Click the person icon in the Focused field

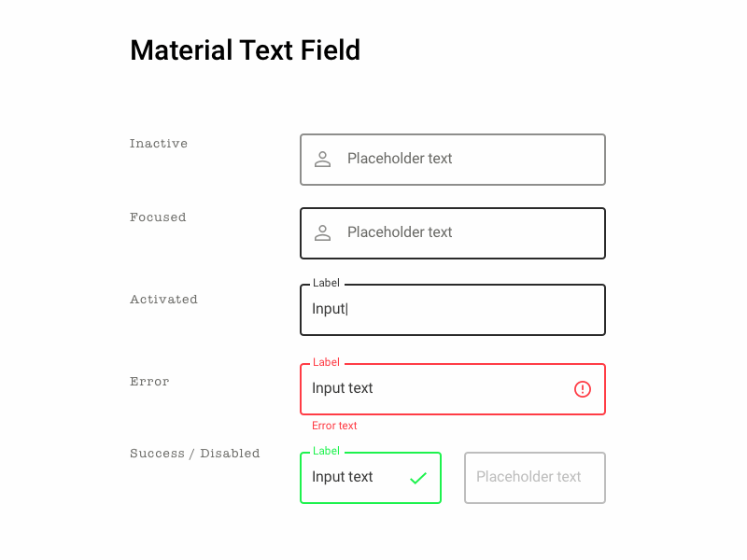(323, 232)
